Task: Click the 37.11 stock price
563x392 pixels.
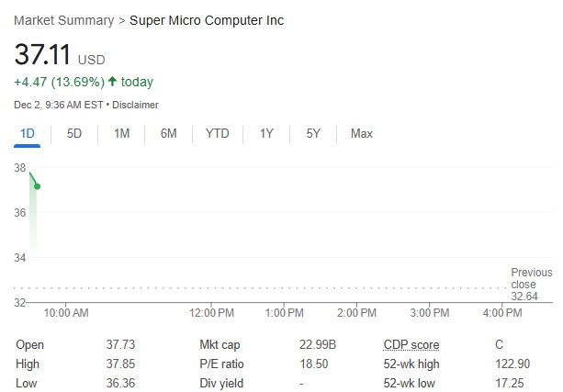Action: pyautogui.click(x=42, y=54)
